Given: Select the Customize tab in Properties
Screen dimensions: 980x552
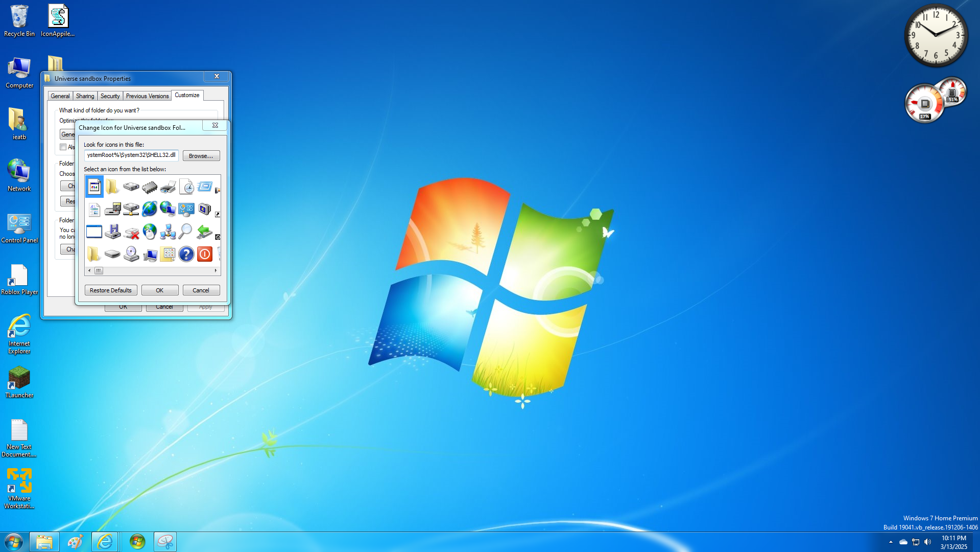Looking at the screenshot, I should pyautogui.click(x=187, y=95).
